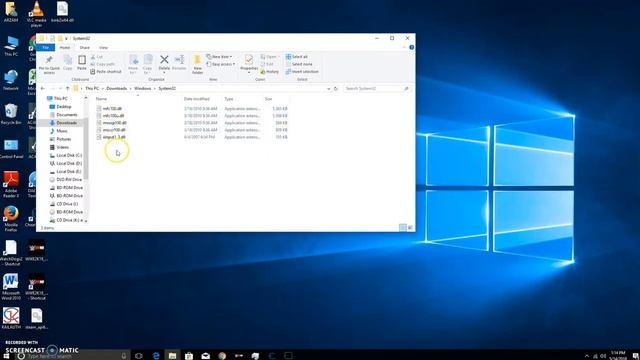Collapse the ribbon with the chevron
Screen dimensions: 640x360
click(404, 47)
